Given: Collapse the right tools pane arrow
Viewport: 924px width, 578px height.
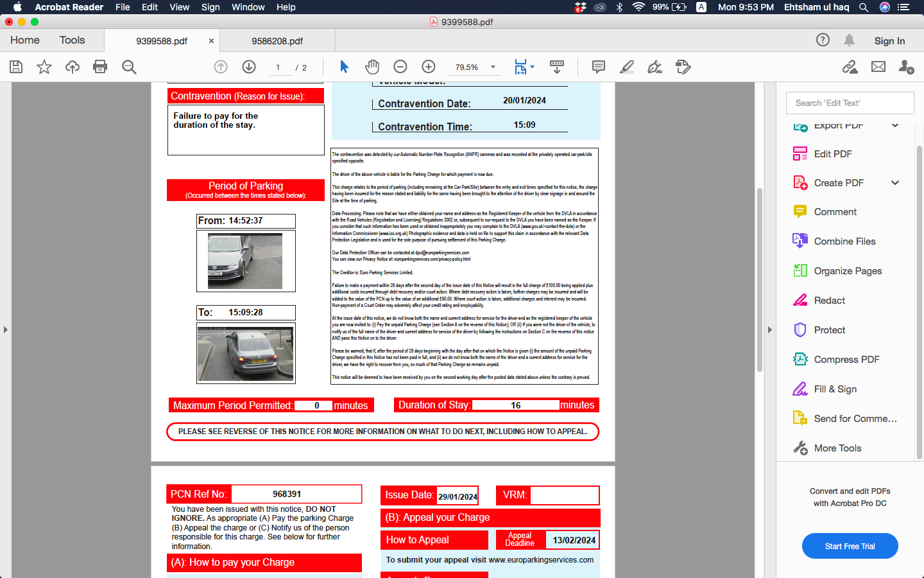Looking at the screenshot, I should pyautogui.click(x=770, y=329).
